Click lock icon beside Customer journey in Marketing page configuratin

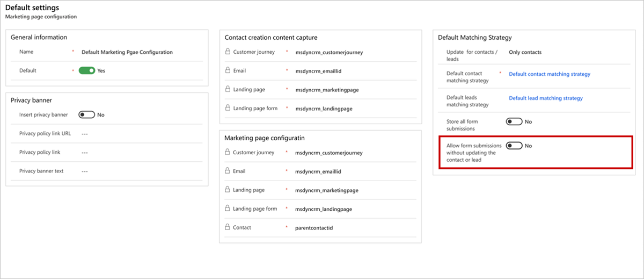[x=228, y=153]
